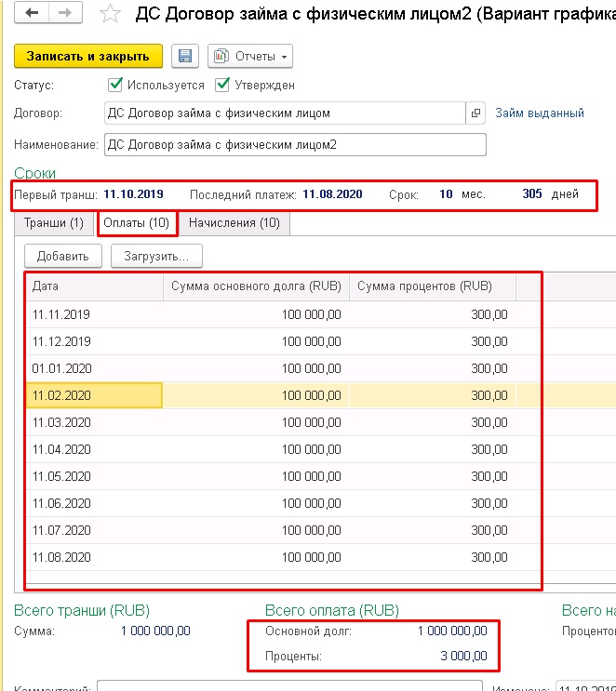Image resolution: width=616 pixels, height=691 pixels.
Task: Click the forward navigation arrow
Action: coord(64,14)
